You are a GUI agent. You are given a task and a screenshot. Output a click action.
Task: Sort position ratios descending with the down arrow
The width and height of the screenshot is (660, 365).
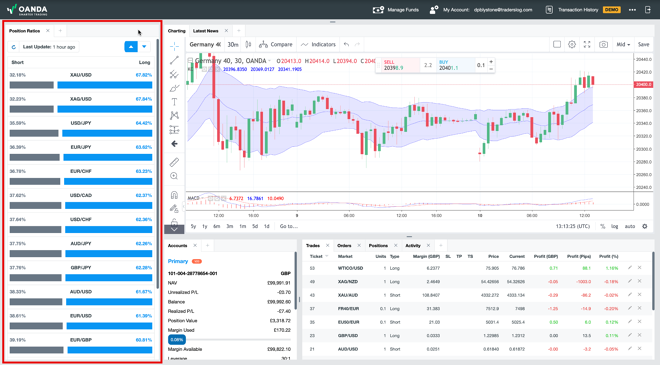(x=144, y=47)
